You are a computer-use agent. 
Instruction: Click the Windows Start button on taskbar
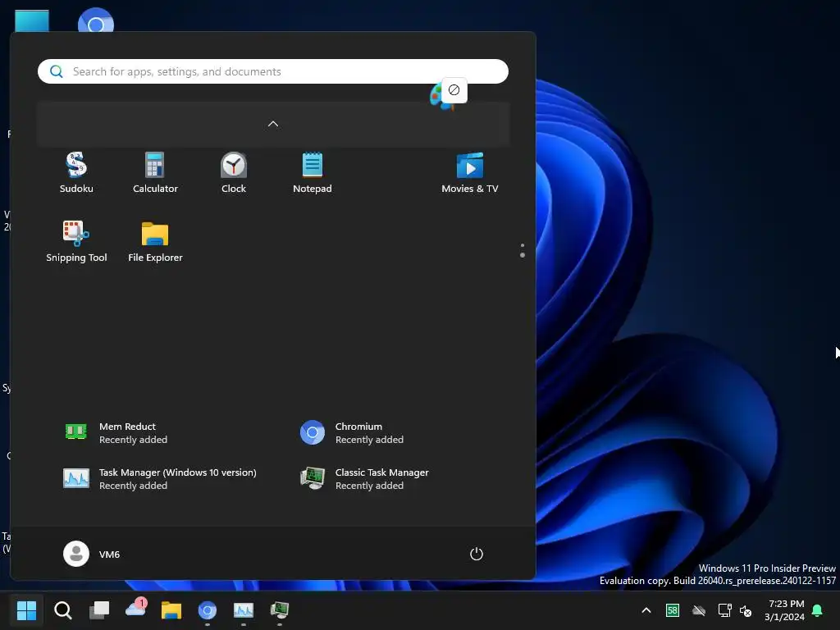click(26, 609)
